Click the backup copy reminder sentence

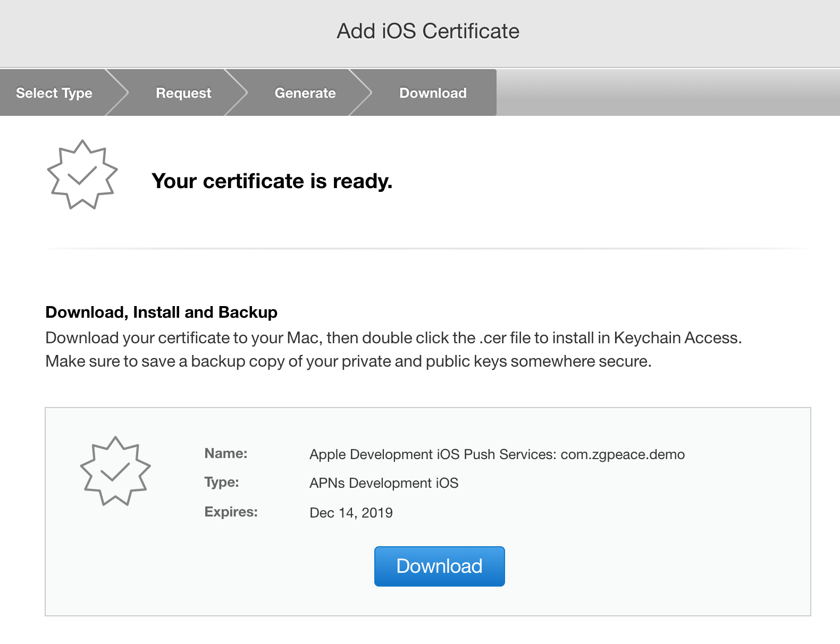pos(348,361)
